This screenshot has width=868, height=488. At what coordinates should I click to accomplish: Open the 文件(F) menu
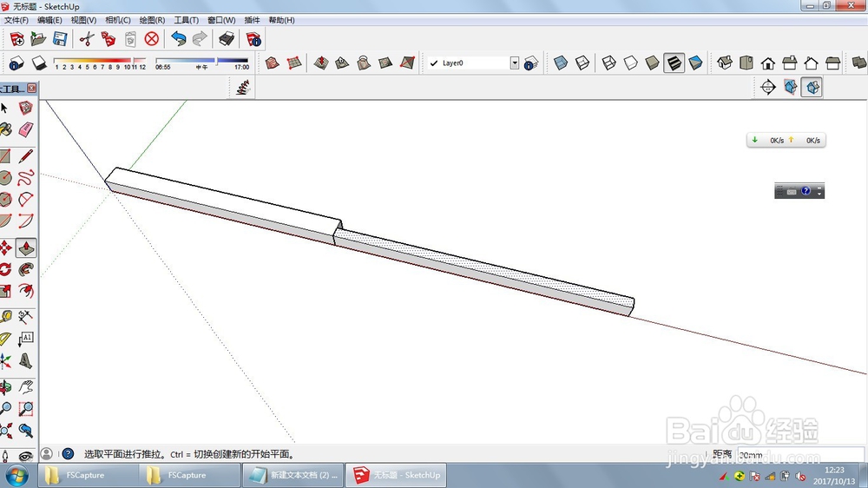click(x=16, y=20)
